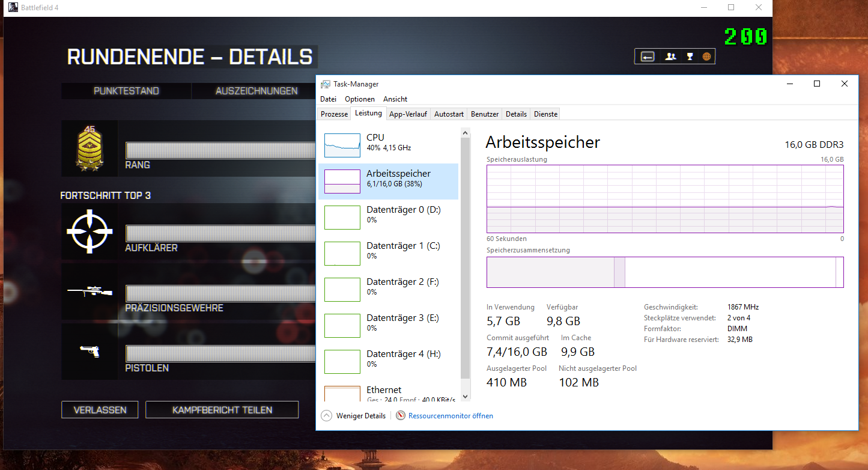The image size is (868, 470).
Task: Click the Fortschritt Top 3 label
Action: click(106, 196)
